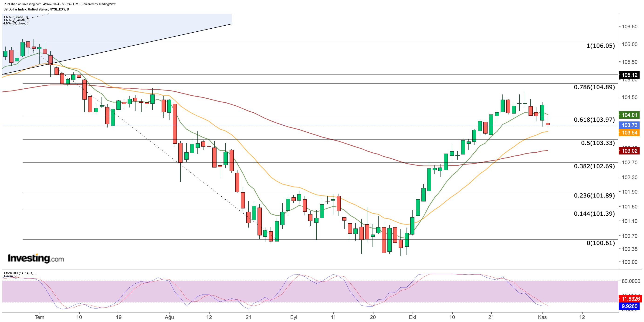Select the 0.786(104.89) Fibonacci label

tap(594, 87)
